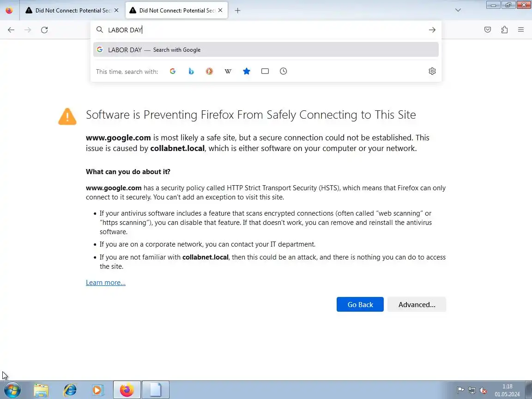
Task: Launch Windows Explorer from the taskbar
Action: coord(41,390)
